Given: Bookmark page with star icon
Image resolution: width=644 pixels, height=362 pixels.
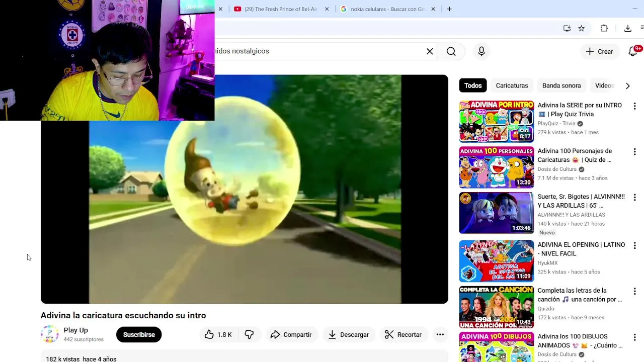Looking at the screenshot, I should [582, 29].
